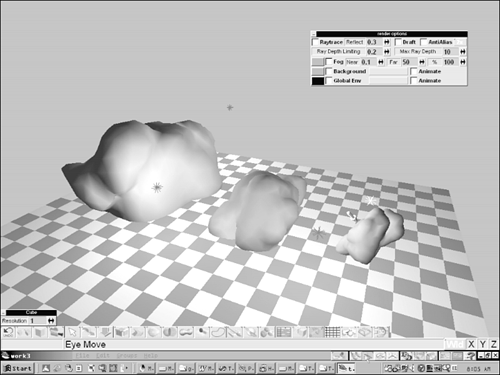
Task: Click the magnifier-like tool icon in toolbar
Action: click(202, 332)
